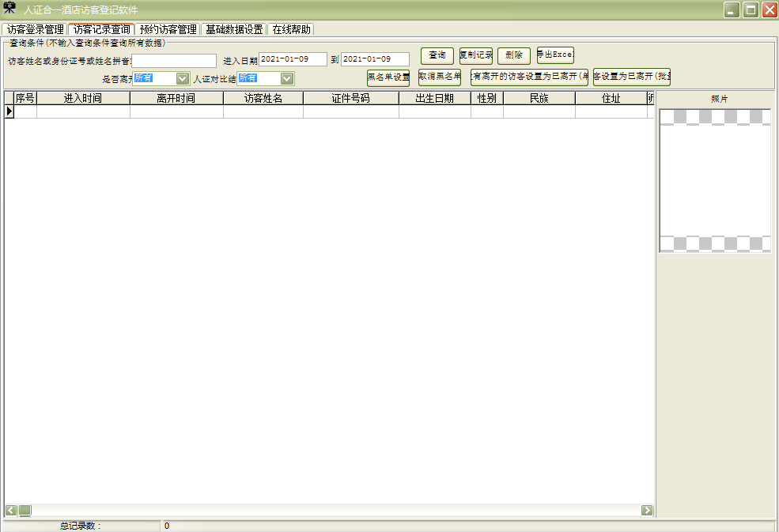The width and height of the screenshot is (779, 532).
Task: Click the 访客姓名 column header
Action: [x=263, y=98]
